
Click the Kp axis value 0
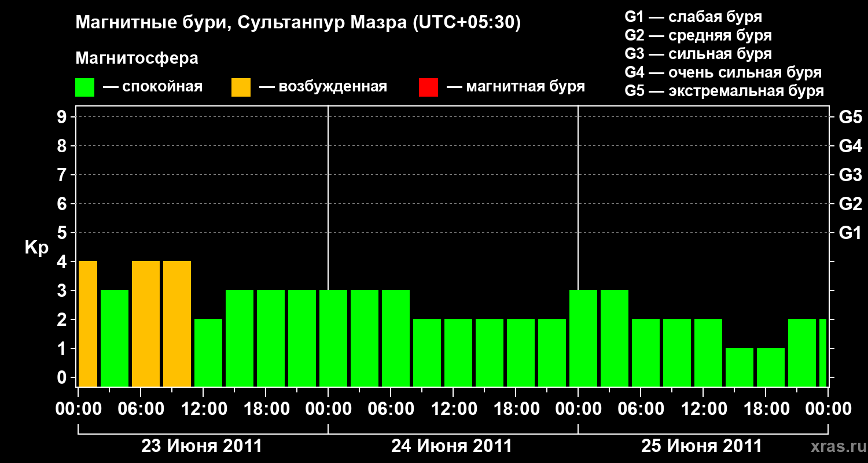62,377
